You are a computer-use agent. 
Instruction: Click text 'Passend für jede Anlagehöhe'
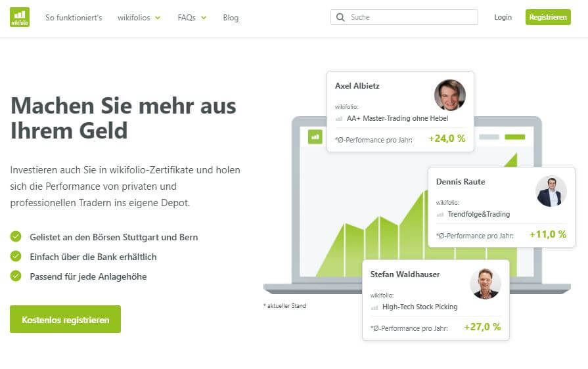coord(89,276)
